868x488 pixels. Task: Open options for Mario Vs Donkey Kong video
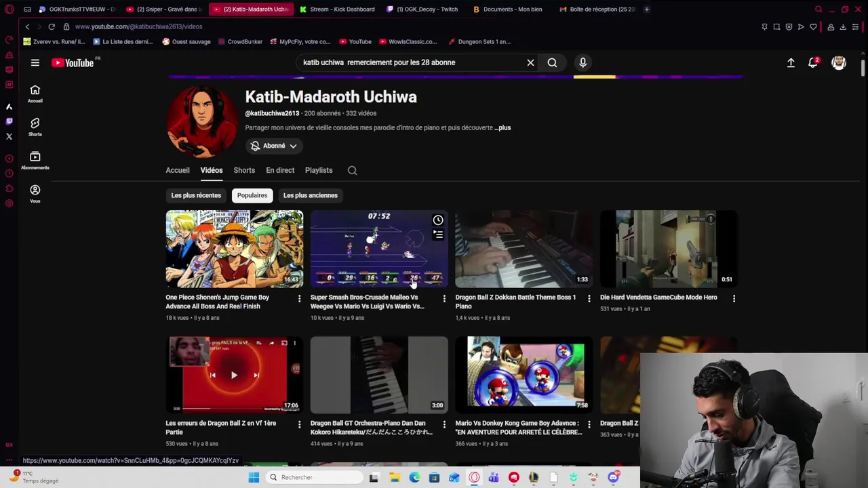589,424
